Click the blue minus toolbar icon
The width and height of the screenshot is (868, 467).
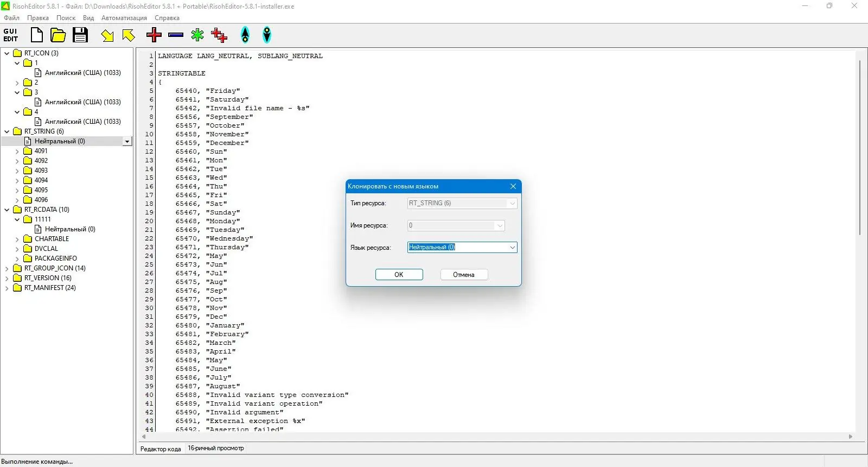pyautogui.click(x=176, y=35)
